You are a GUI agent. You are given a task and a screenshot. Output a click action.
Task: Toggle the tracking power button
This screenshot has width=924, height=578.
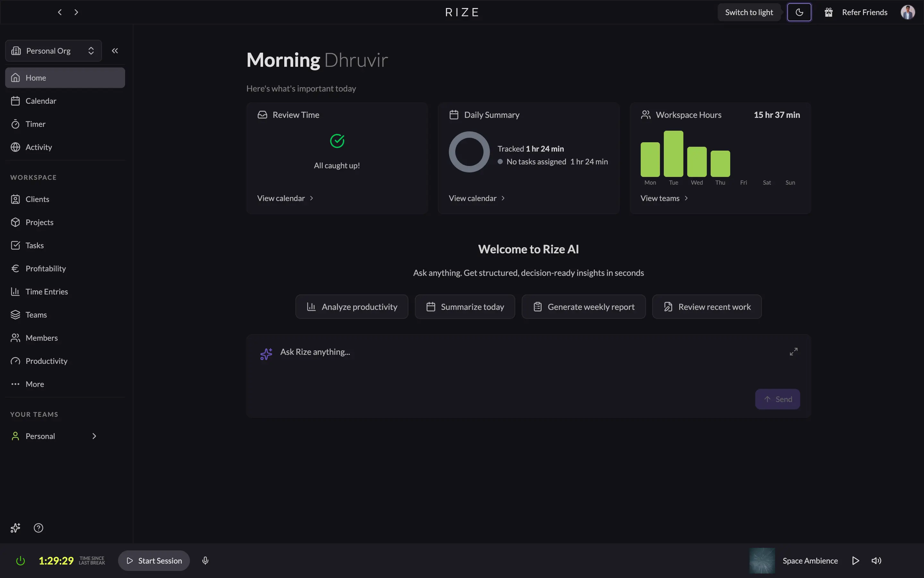(x=21, y=561)
